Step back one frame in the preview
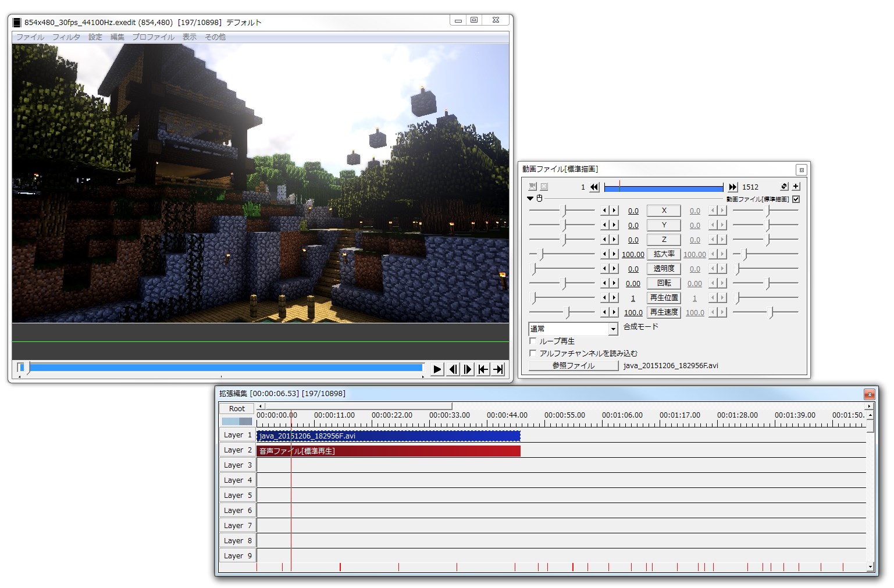 (453, 369)
